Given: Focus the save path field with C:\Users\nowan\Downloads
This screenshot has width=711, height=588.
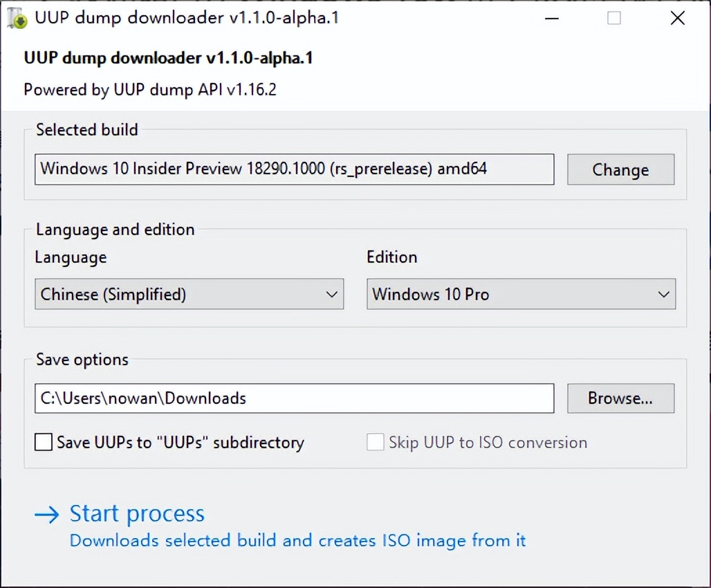Looking at the screenshot, I should [294, 398].
